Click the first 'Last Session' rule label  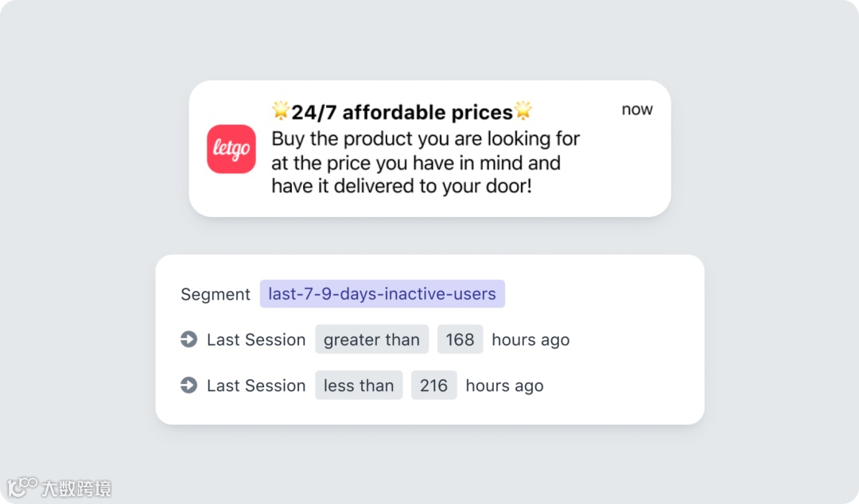tap(256, 339)
